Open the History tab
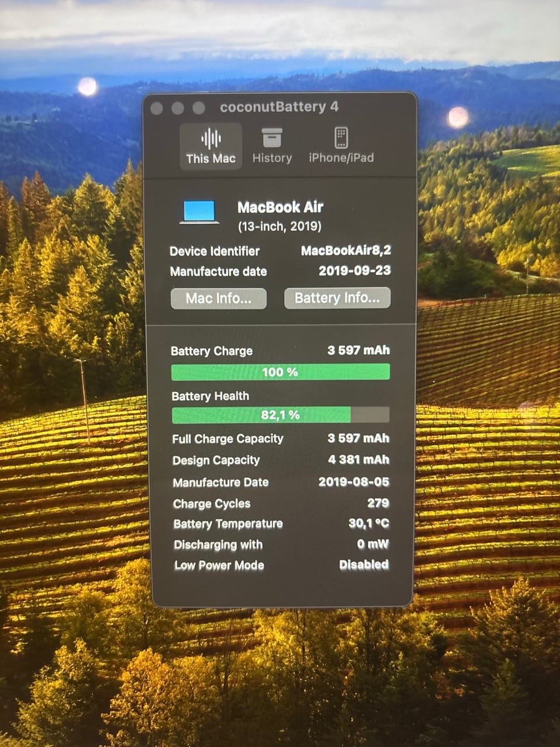560x747 pixels. tap(272, 146)
